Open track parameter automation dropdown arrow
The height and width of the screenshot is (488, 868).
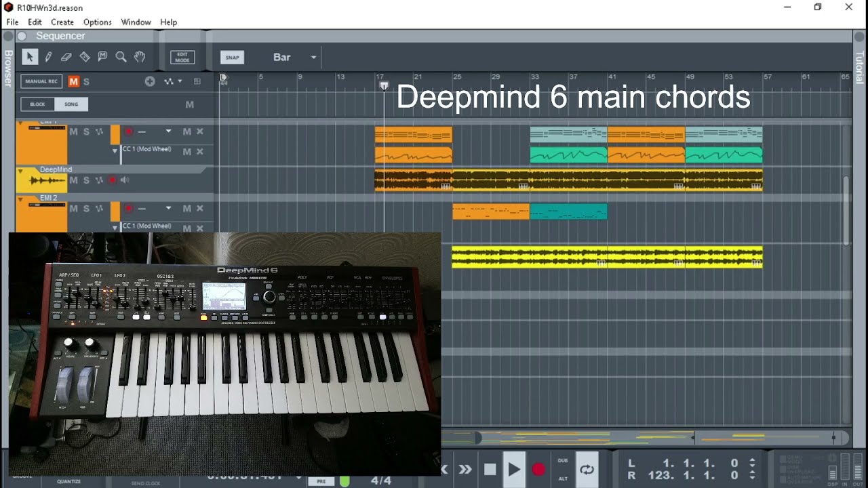180,81
